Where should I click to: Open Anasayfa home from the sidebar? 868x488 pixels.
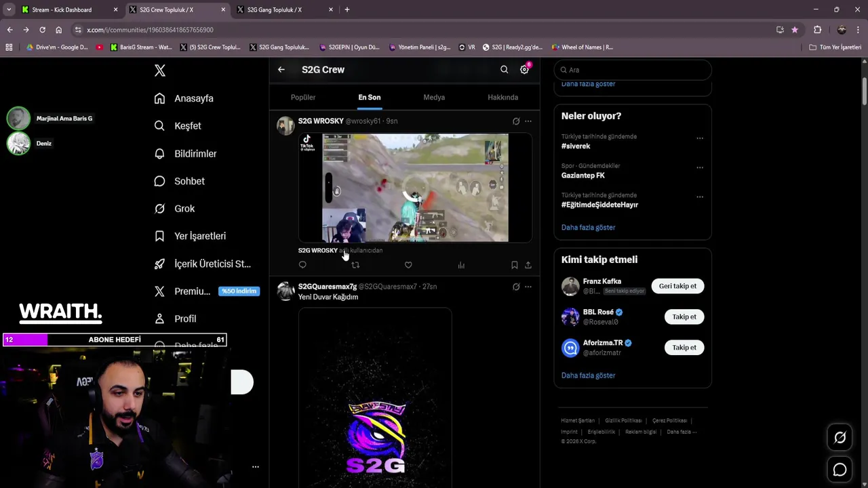click(x=184, y=98)
